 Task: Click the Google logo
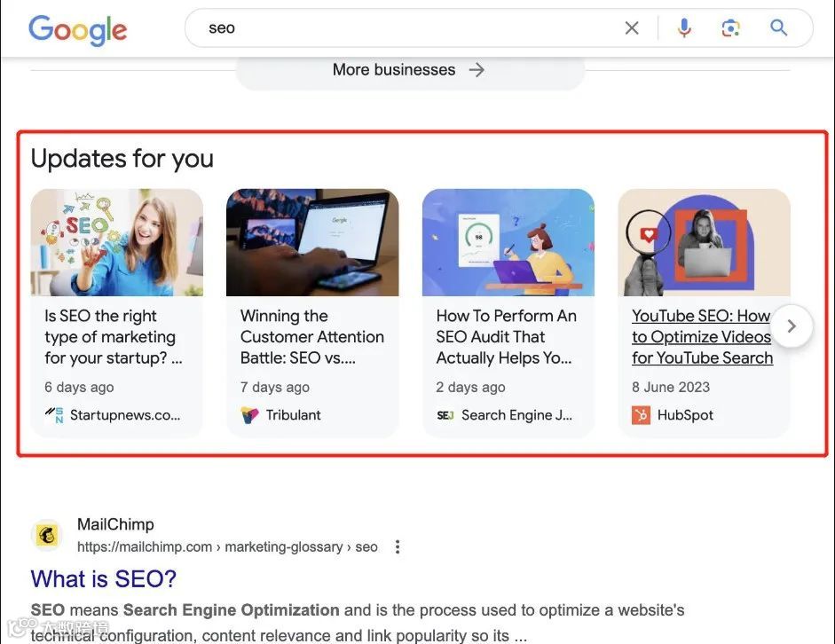(78, 30)
